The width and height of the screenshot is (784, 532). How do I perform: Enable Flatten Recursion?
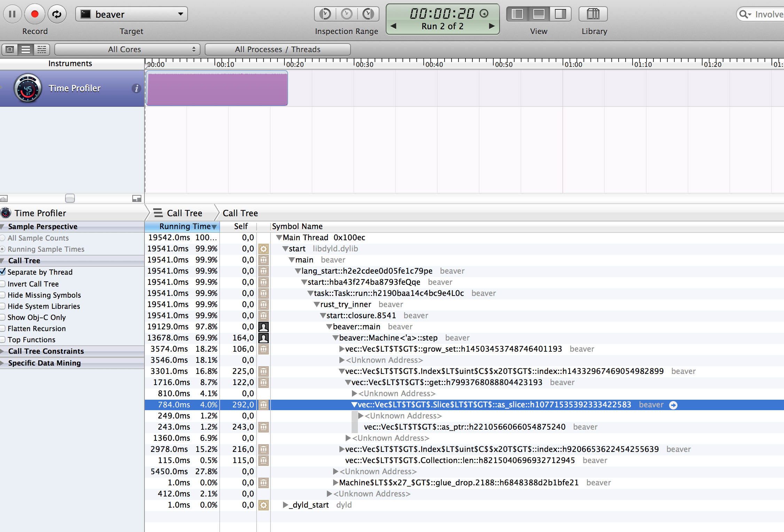click(x=3, y=328)
